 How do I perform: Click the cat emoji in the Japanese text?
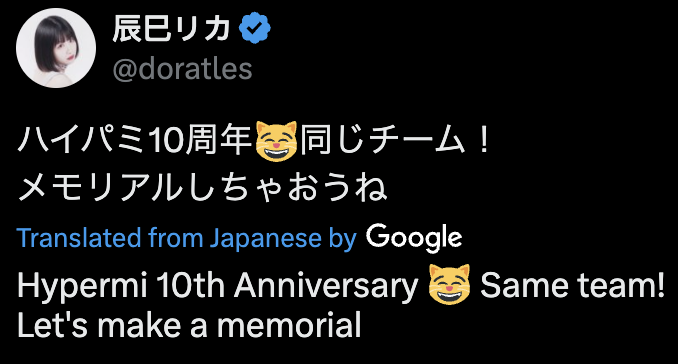[276, 141]
